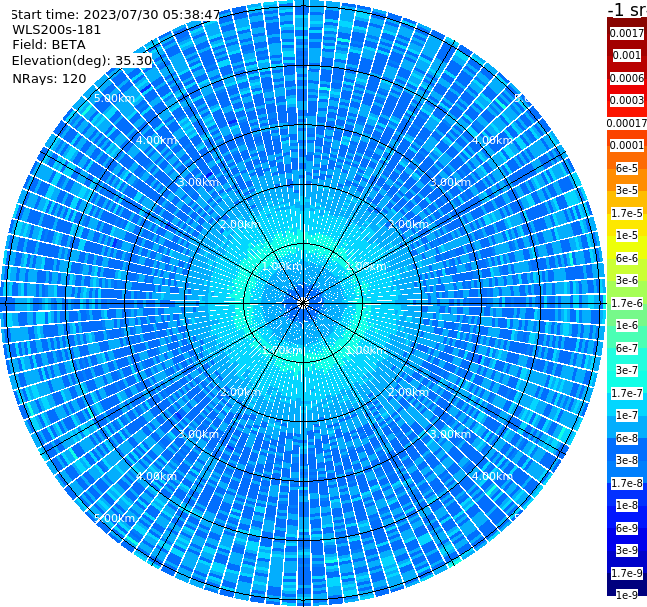Select the 1e-6 colorbar tick label

(627, 325)
